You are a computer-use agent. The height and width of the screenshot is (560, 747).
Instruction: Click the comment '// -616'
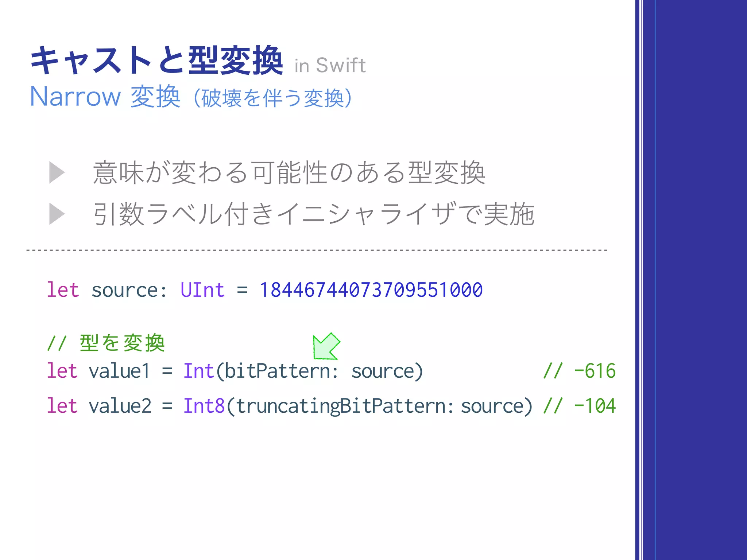(x=579, y=371)
